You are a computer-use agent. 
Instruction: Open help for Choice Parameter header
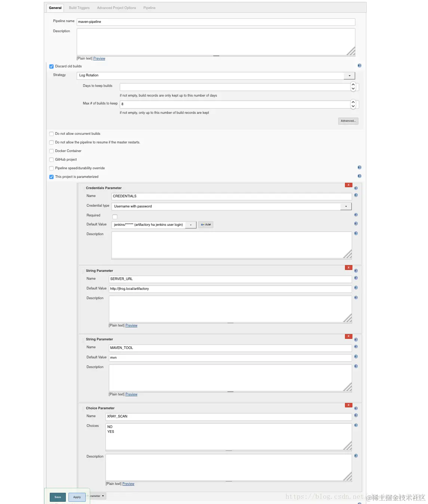(356, 408)
